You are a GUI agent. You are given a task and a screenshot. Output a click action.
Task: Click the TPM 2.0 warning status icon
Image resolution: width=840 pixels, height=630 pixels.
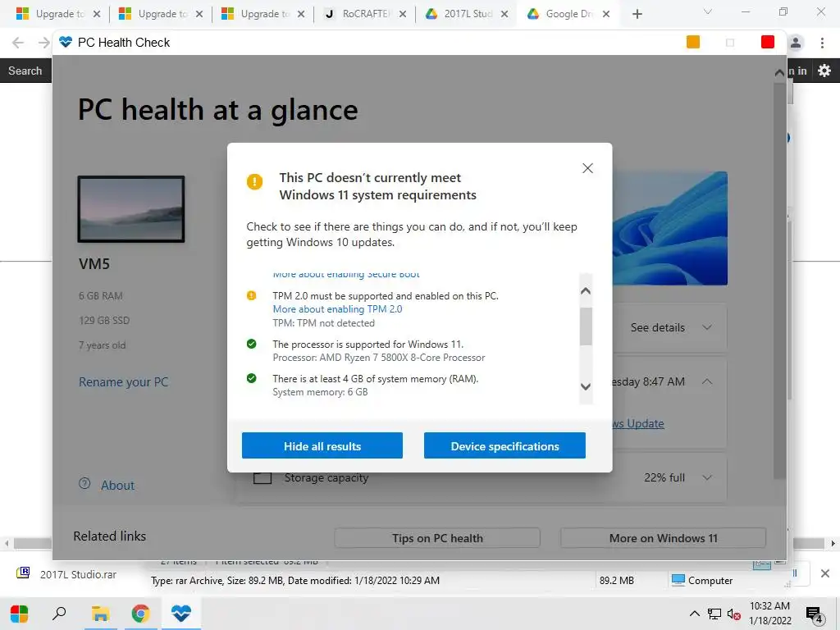click(x=251, y=295)
